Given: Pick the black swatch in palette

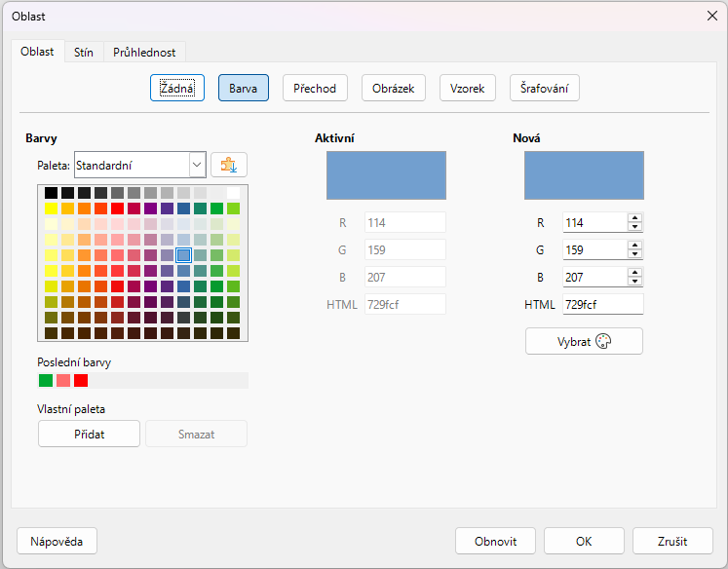Looking at the screenshot, I should tap(51, 193).
